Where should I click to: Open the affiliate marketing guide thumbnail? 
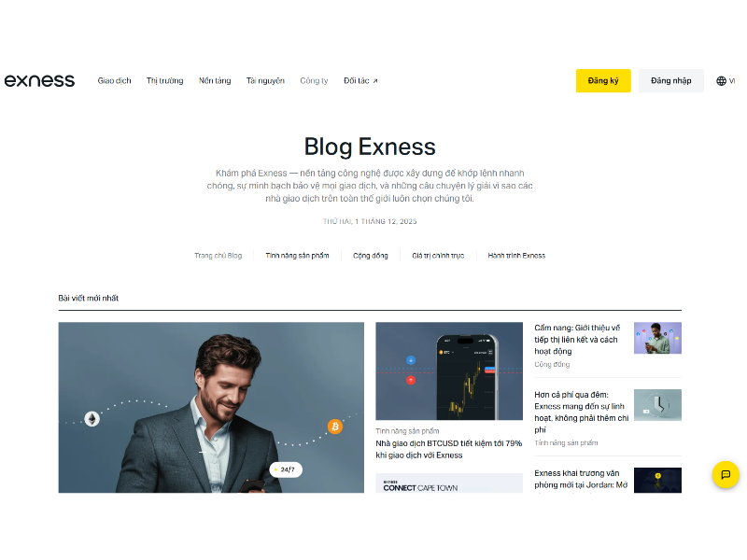[657, 338]
